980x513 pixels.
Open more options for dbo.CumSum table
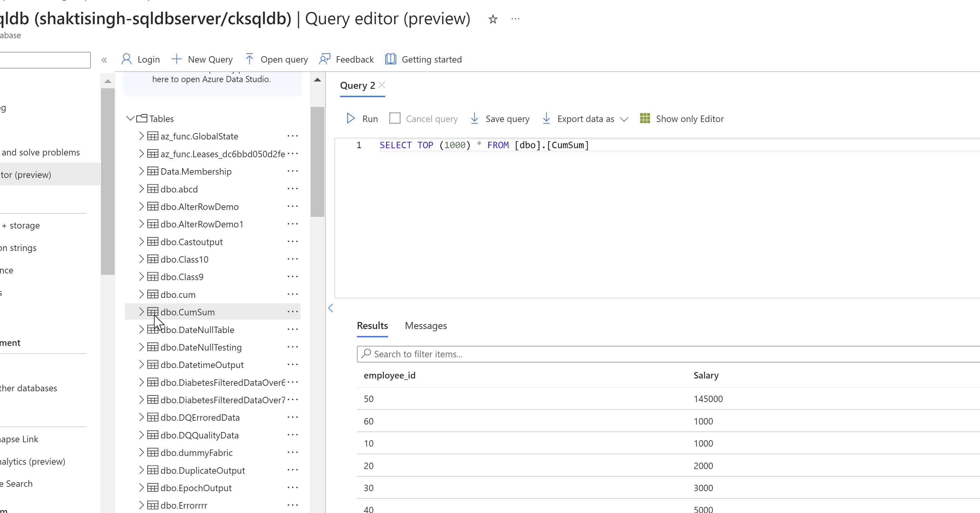click(x=293, y=312)
